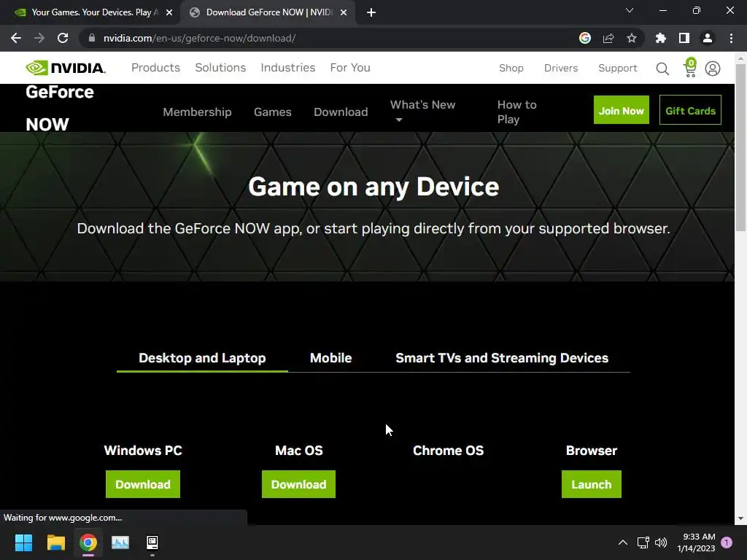
Task: Expand the What's New dropdown
Action: point(422,111)
